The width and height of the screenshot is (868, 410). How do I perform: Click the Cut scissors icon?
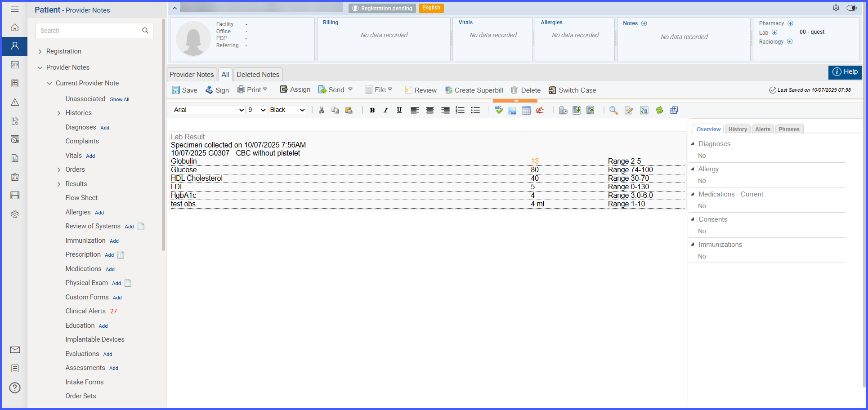322,110
